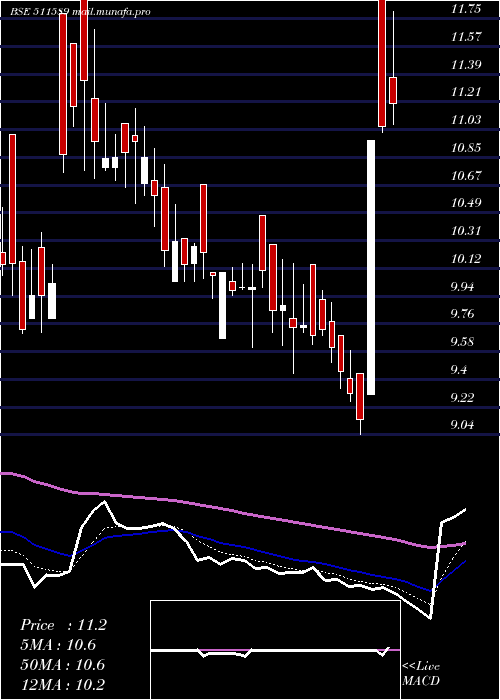Click the 11.21 price axis label

(x=466, y=92)
